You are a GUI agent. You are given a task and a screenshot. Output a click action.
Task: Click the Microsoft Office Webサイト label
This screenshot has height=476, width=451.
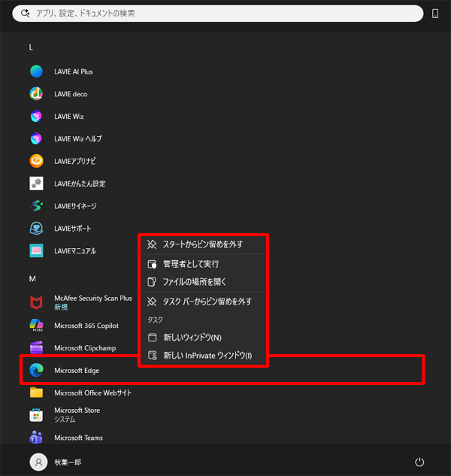coord(93,393)
